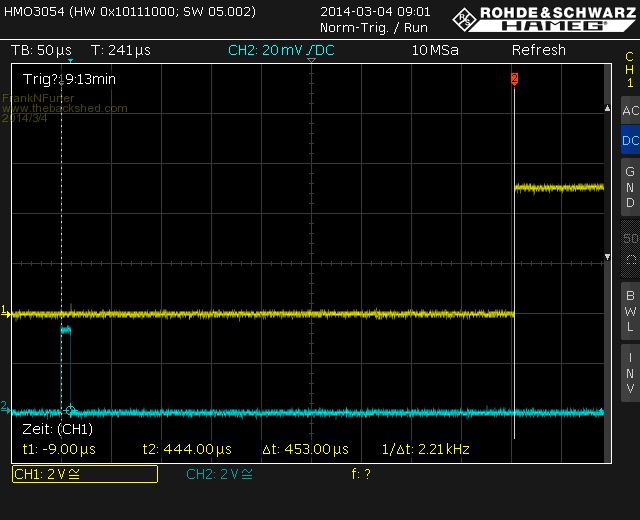The width and height of the screenshot is (640, 520).
Task: Select the CH1: 2V channel tab
Action: 84,474
